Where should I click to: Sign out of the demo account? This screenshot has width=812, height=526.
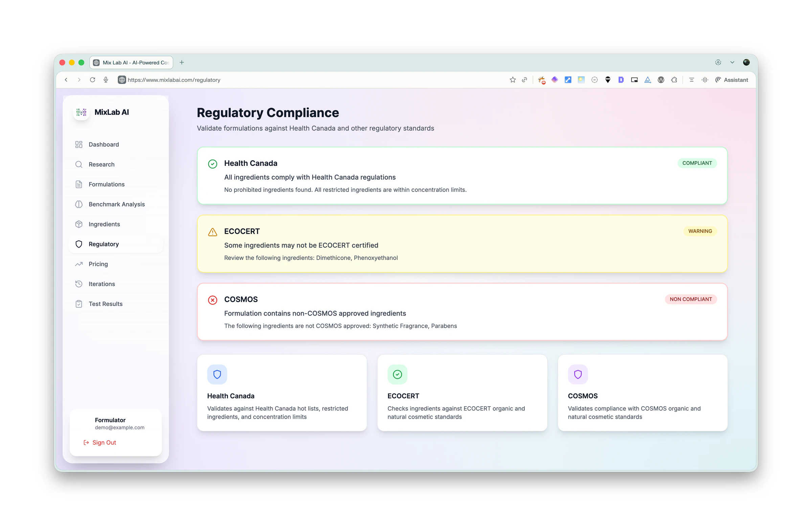99,442
